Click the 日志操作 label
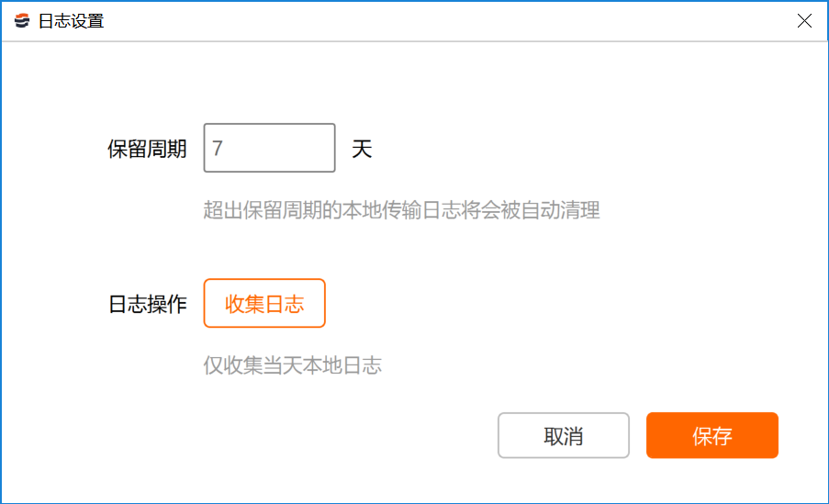Viewport: 829px width, 504px height. coord(147,304)
